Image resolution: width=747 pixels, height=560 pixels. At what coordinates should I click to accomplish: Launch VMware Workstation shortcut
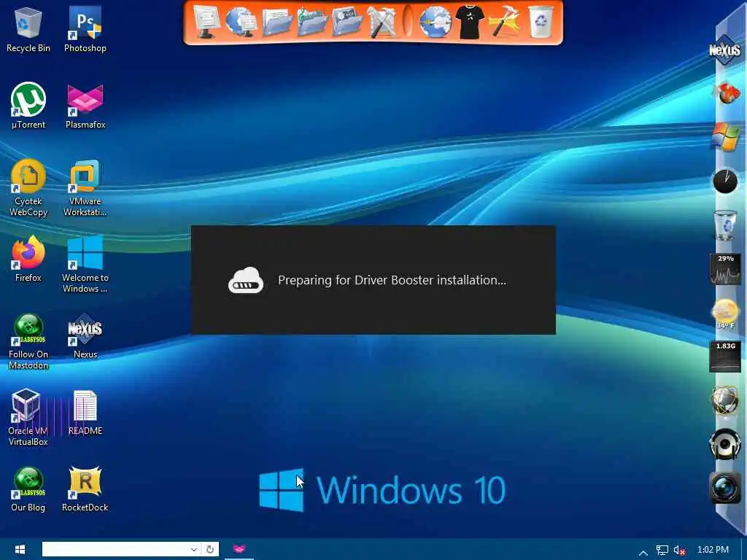(85, 187)
